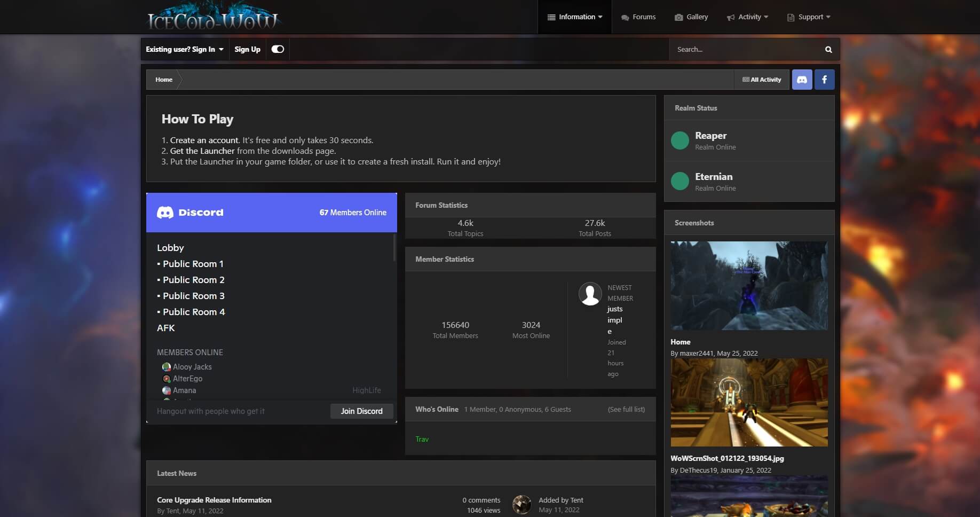Select the Lobby channel
This screenshot has height=517, width=980.
tap(170, 248)
